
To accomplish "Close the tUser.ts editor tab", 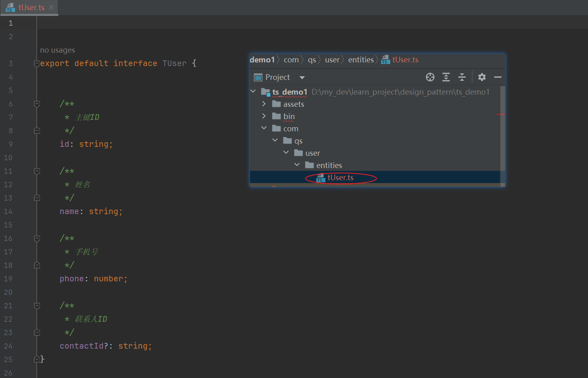I will 51,7.
